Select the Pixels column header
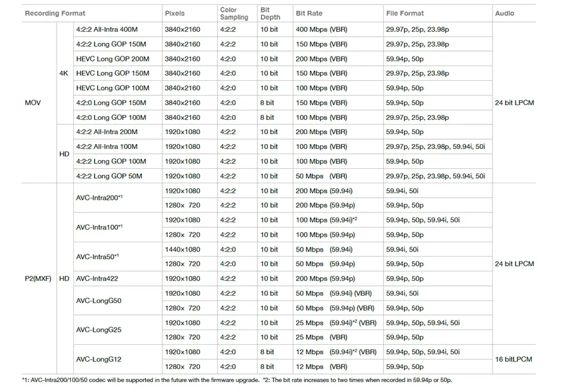Viewport: 577px width, 392px height. click(174, 13)
